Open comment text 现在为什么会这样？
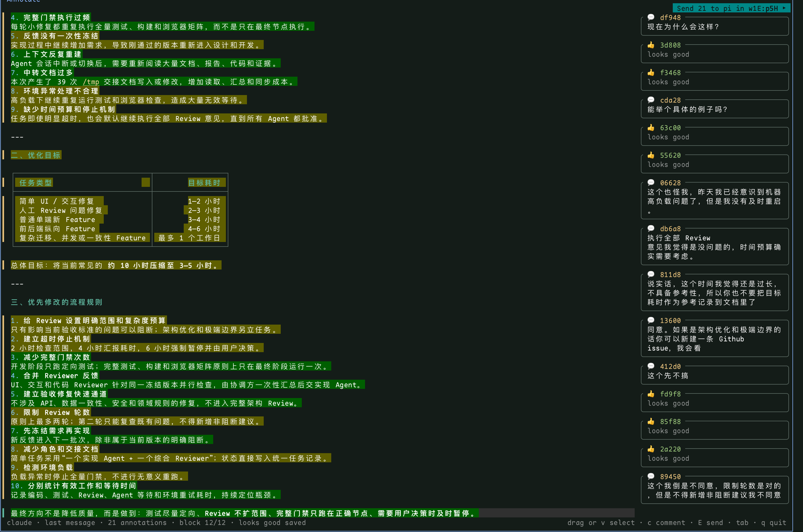The height and width of the screenshot is (532, 803). pos(683,26)
